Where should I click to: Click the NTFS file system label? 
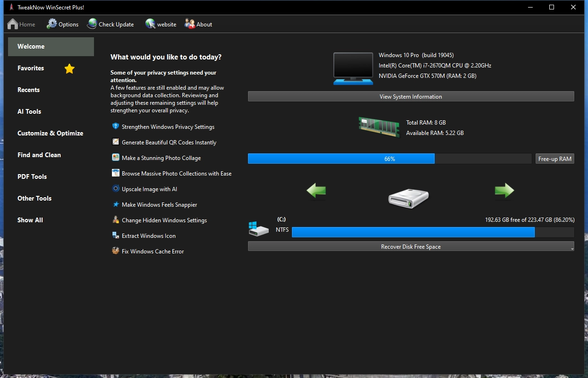click(282, 230)
